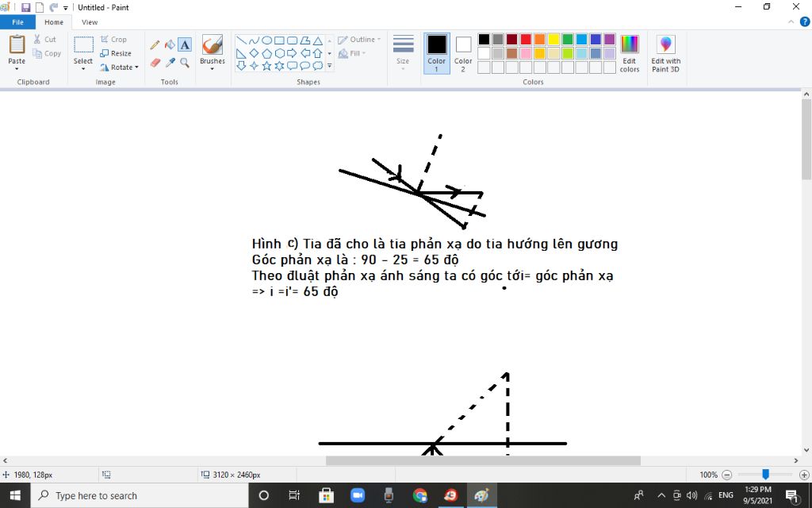The image size is (812, 508).
Task: Click the Cut scissors button
Action: [x=44, y=40]
